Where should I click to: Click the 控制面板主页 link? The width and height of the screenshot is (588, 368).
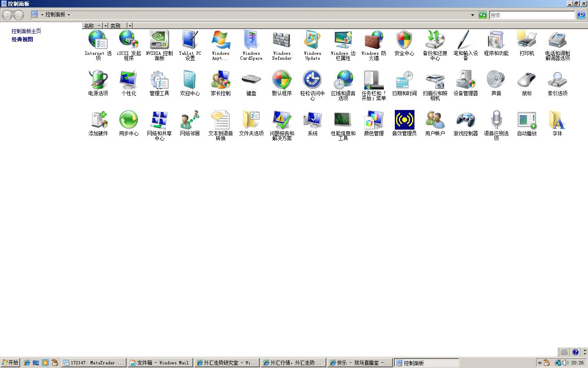(26, 31)
